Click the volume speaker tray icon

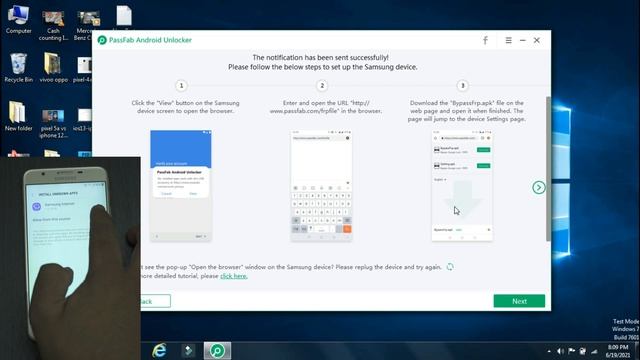click(560, 351)
